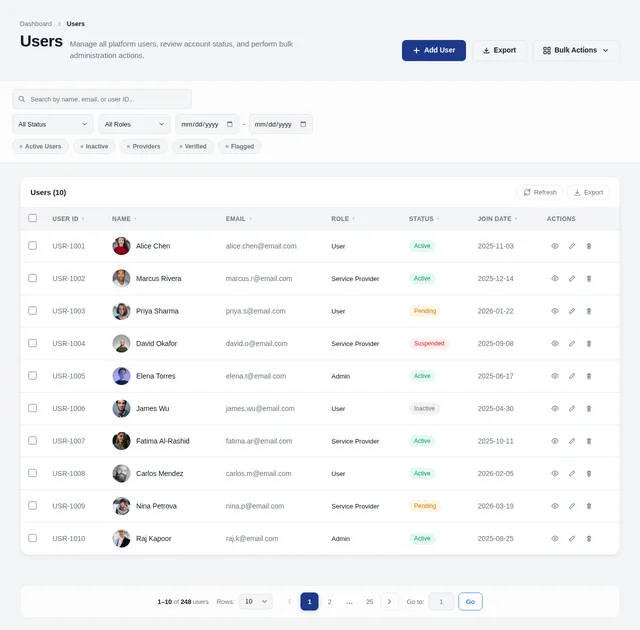The image size is (640, 630).
Task: Go to page 2
Action: 329,602
